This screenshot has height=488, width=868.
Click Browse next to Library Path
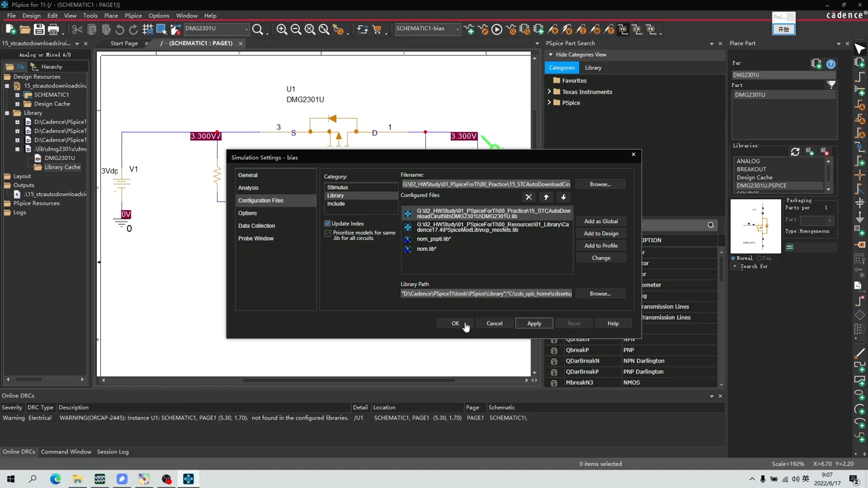pos(600,293)
